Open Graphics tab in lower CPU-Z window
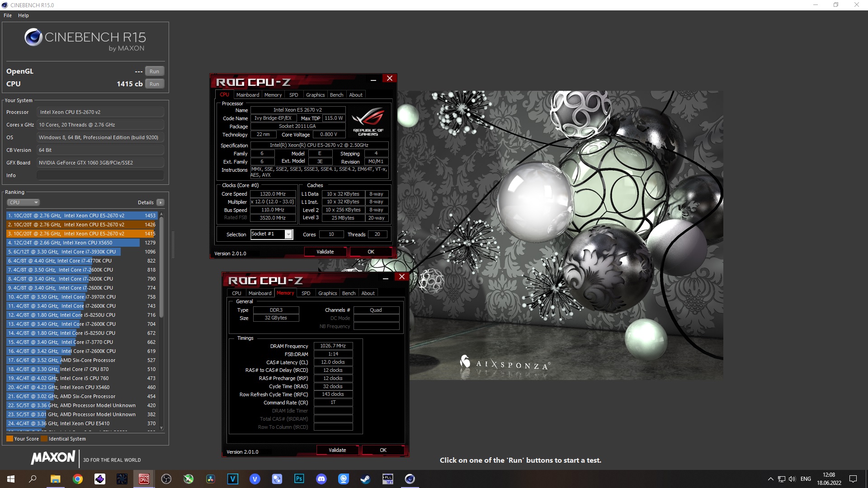 pos(327,293)
